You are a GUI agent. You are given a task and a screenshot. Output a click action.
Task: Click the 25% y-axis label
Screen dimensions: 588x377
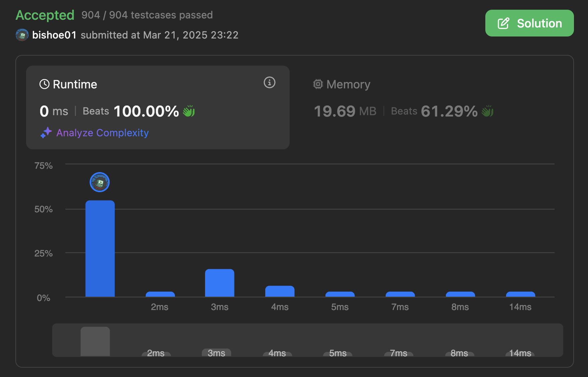click(43, 253)
